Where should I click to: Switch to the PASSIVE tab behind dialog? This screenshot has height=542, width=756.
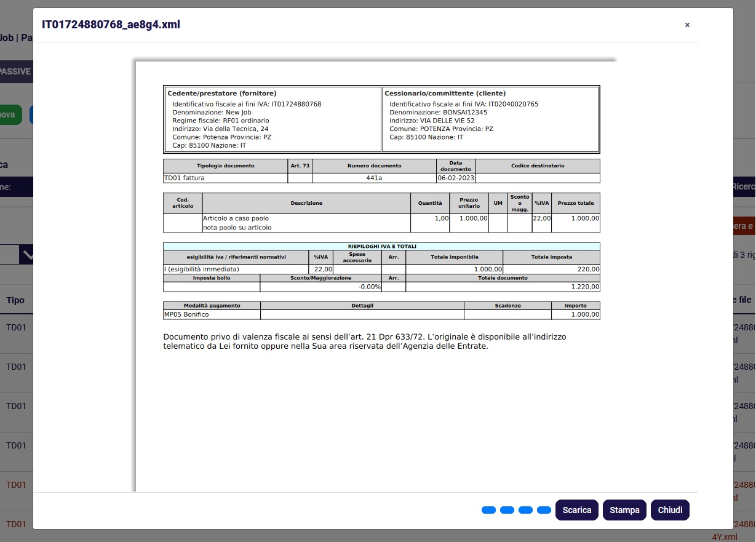(x=16, y=71)
